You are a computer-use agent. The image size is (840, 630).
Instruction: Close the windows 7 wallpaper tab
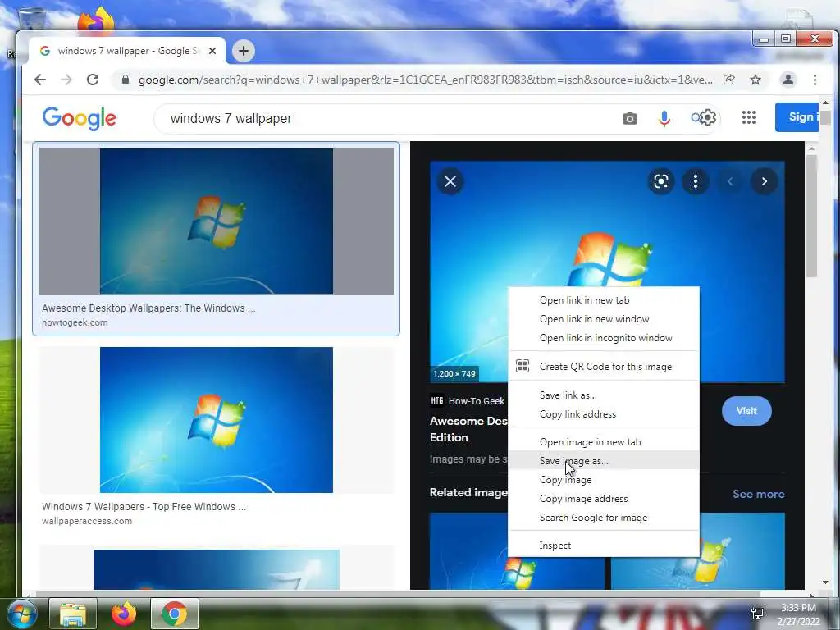(212, 51)
